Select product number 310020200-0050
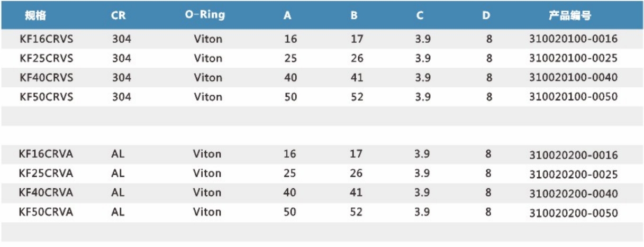The image size is (644, 247). click(573, 213)
